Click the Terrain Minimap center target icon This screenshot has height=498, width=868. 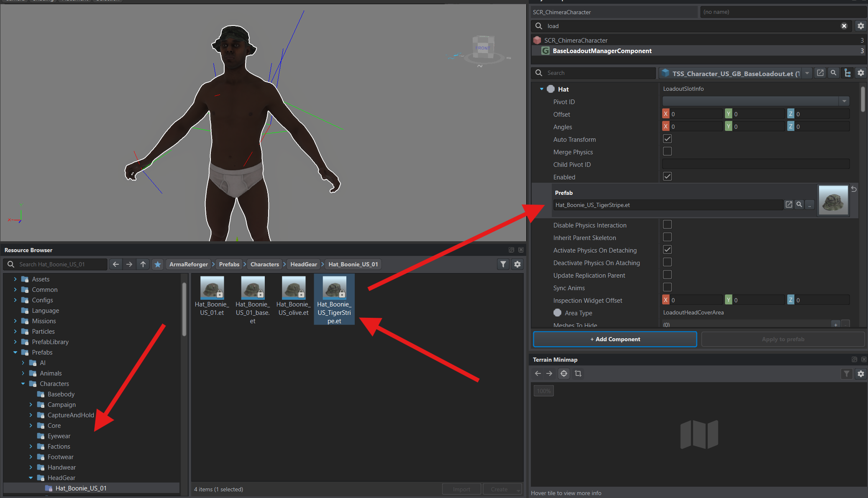564,373
